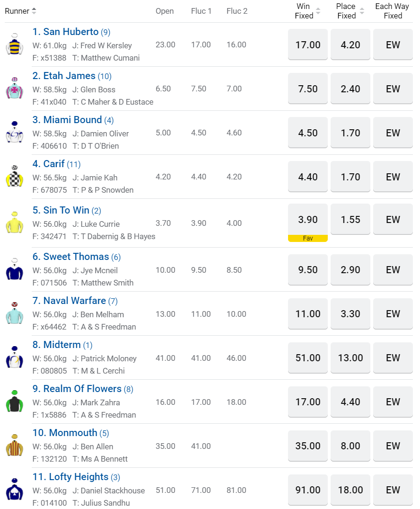
Task: Sort runners using the Runner sort arrows
Action: (34, 11)
